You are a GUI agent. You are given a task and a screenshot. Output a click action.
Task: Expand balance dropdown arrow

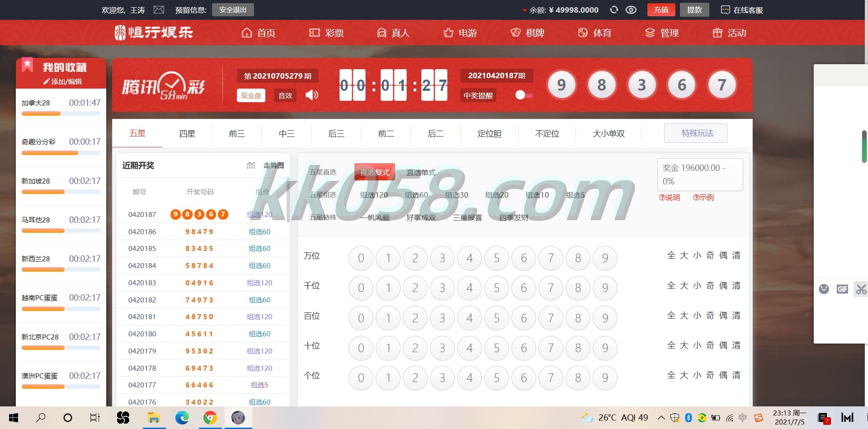tap(524, 10)
